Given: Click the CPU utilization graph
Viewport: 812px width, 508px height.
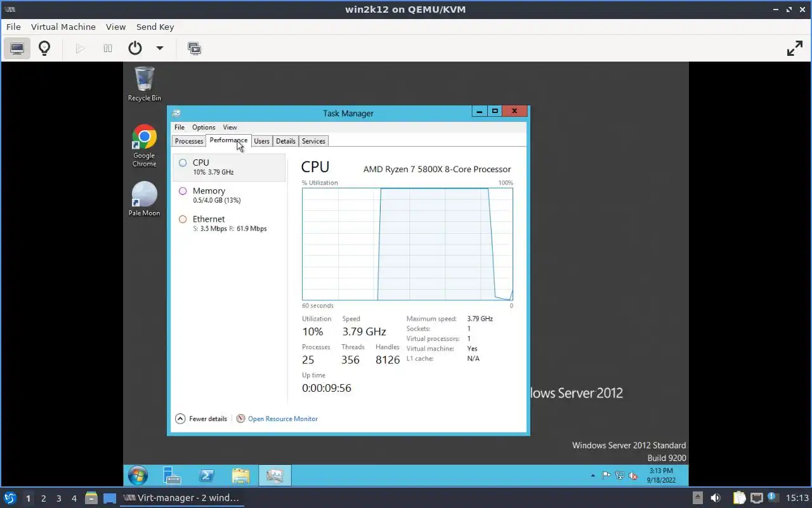Looking at the screenshot, I should pyautogui.click(x=407, y=244).
